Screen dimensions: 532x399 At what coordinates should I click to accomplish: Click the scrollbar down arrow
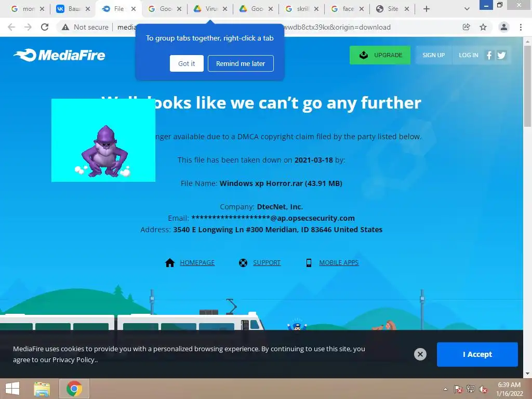[527, 374]
